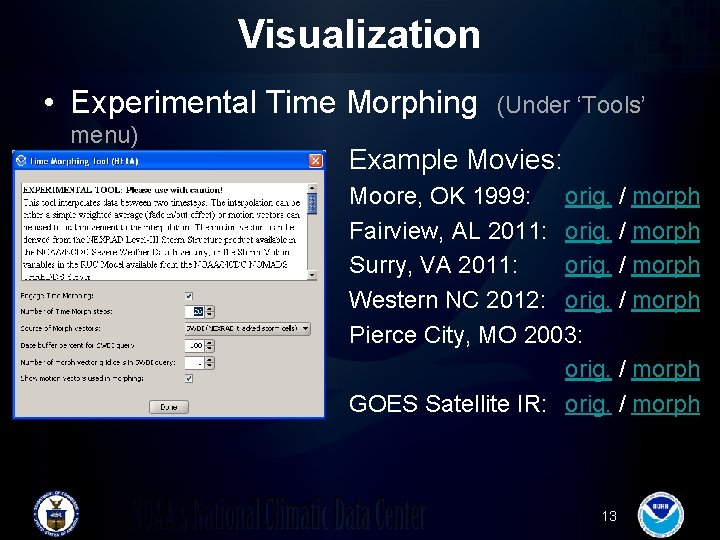Close the Time Morphing Tool dialog
720x540 pixels.
[315, 161]
